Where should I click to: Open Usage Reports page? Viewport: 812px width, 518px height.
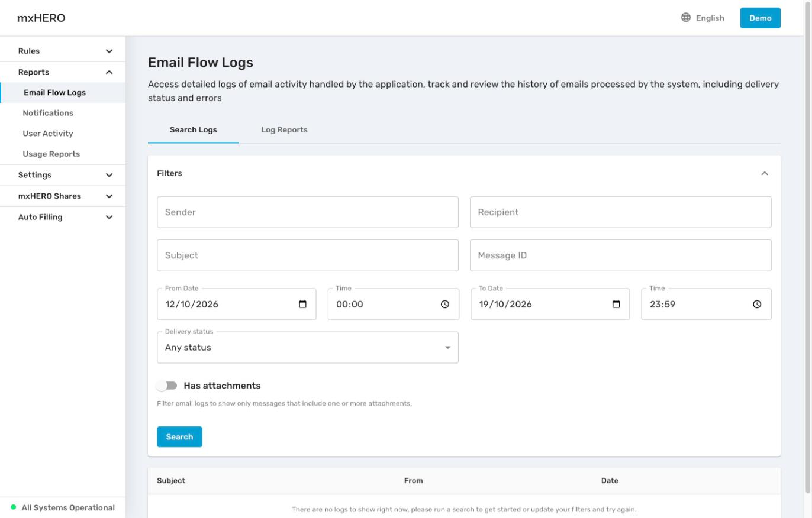coord(63,154)
